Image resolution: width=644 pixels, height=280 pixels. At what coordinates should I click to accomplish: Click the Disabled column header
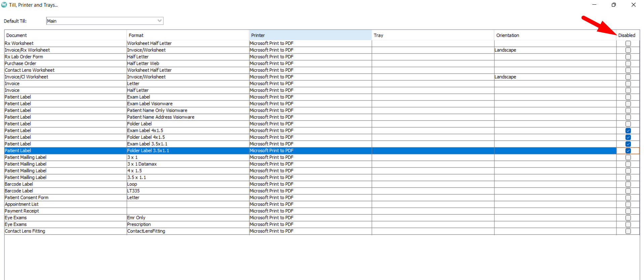pyautogui.click(x=628, y=35)
